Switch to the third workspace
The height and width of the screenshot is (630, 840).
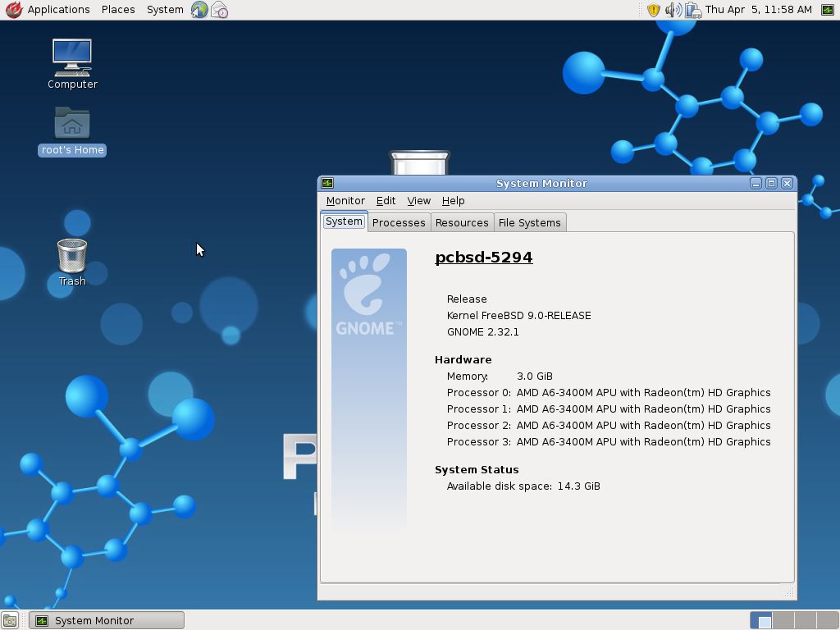point(806,620)
